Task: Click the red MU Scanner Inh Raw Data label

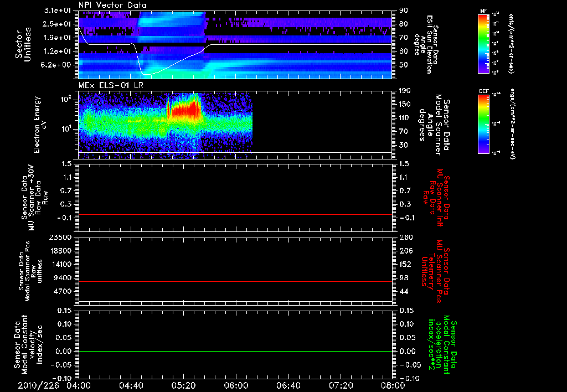Action: pos(437,197)
